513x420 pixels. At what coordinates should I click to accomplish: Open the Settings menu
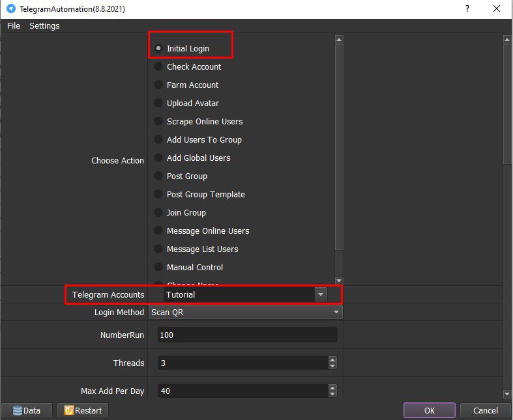point(44,26)
